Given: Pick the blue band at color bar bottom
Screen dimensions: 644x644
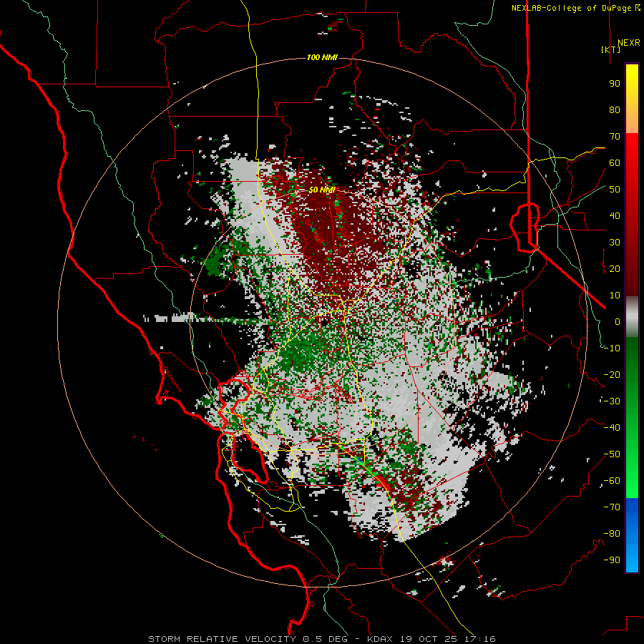Looking at the screenshot, I should (632, 535).
